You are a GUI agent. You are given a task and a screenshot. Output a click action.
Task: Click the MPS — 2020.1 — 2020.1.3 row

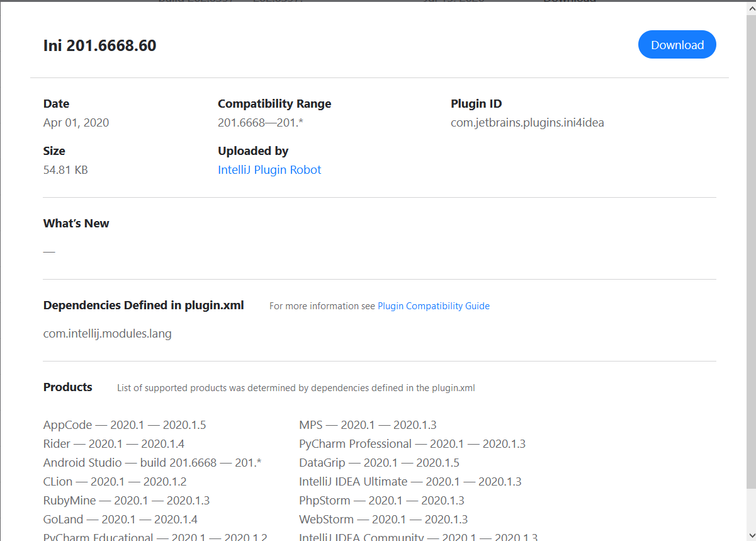368,425
